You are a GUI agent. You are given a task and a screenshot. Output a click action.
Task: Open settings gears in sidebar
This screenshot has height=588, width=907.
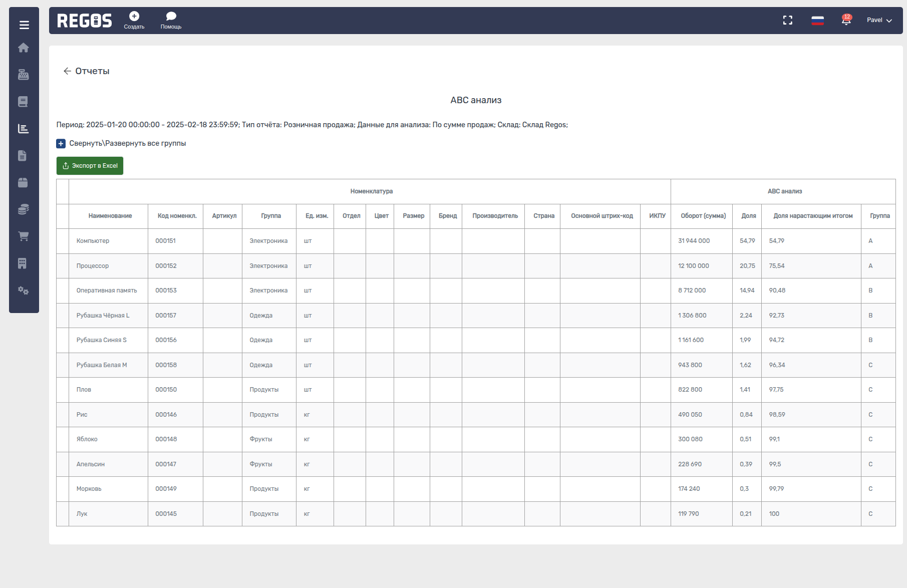[23, 290]
